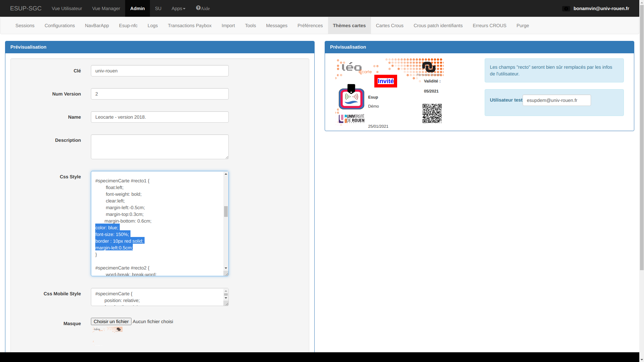Image resolution: width=644 pixels, height=362 pixels.
Task: Open the ESUP-SGC home link
Action: (26, 8)
